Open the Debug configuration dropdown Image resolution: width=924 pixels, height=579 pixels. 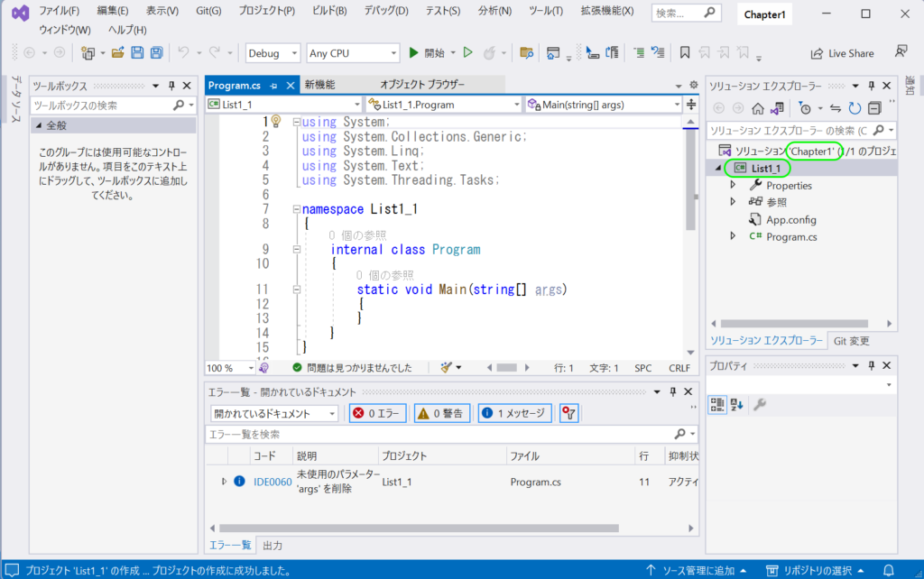(273, 52)
